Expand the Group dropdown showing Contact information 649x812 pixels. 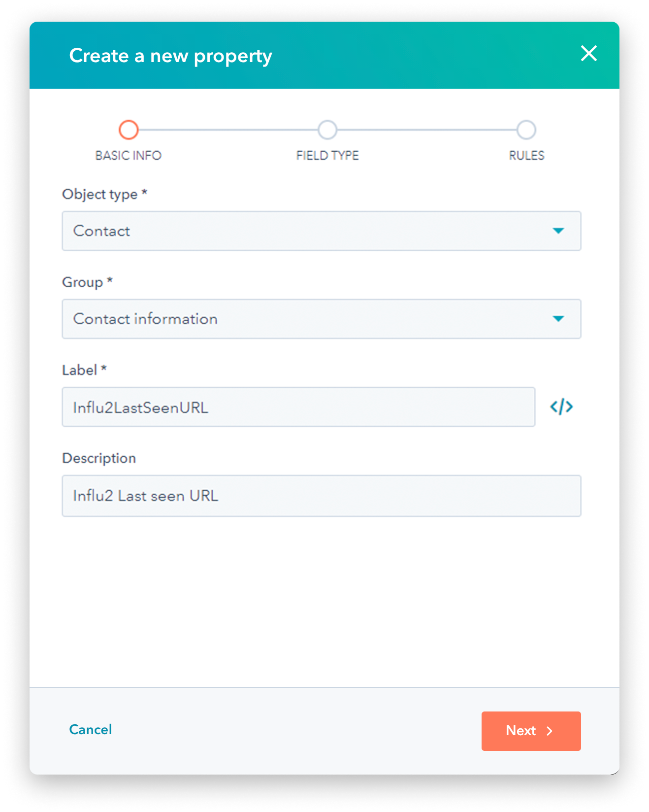coord(305,319)
